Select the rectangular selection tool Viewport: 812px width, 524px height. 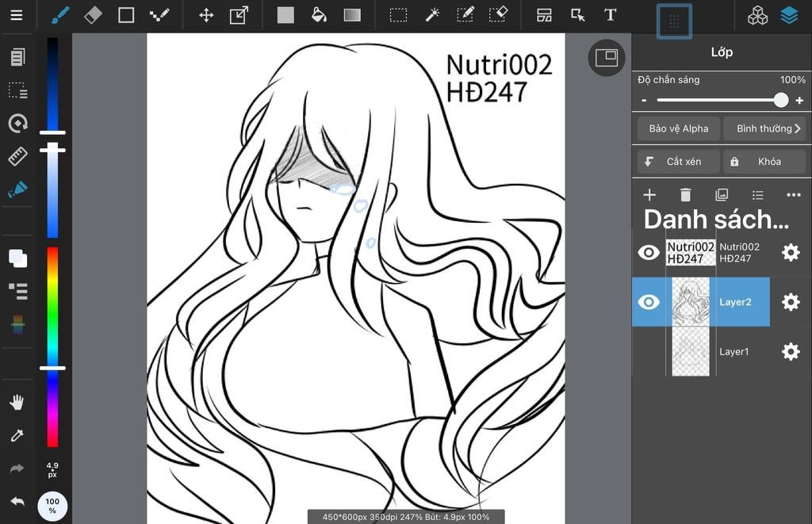point(398,15)
